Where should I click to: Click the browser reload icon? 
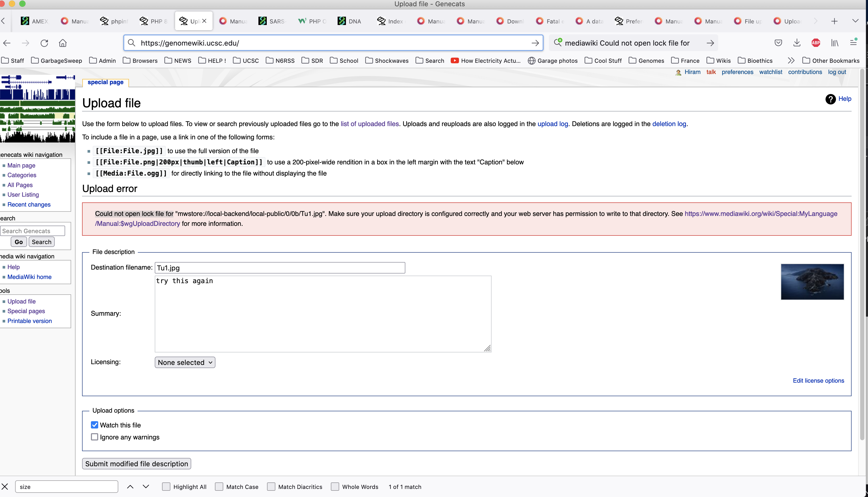pos(44,43)
